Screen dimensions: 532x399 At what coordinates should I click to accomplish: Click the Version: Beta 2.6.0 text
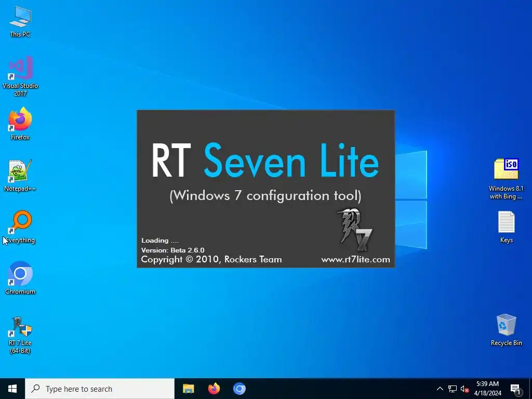click(172, 250)
